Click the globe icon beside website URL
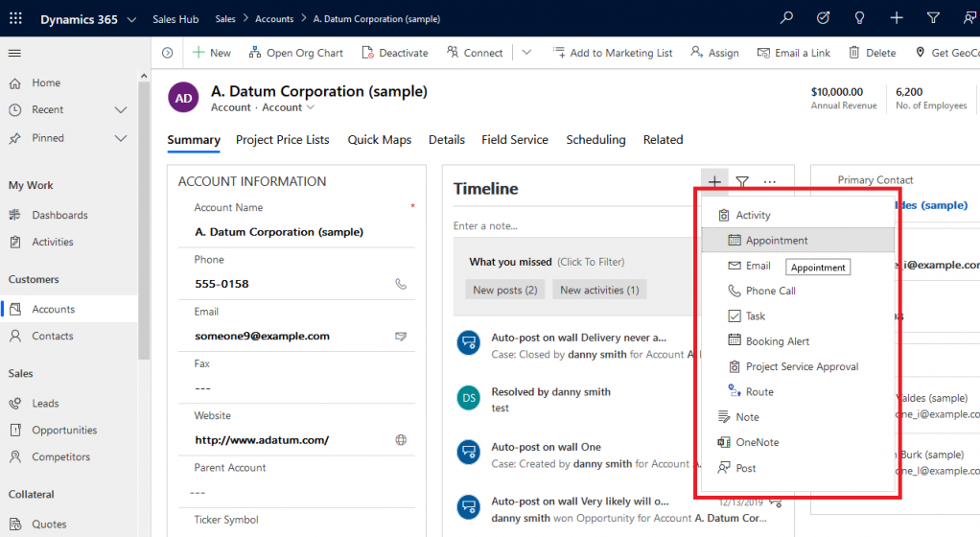This screenshot has width=980, height=537. (x=401, y=440)
